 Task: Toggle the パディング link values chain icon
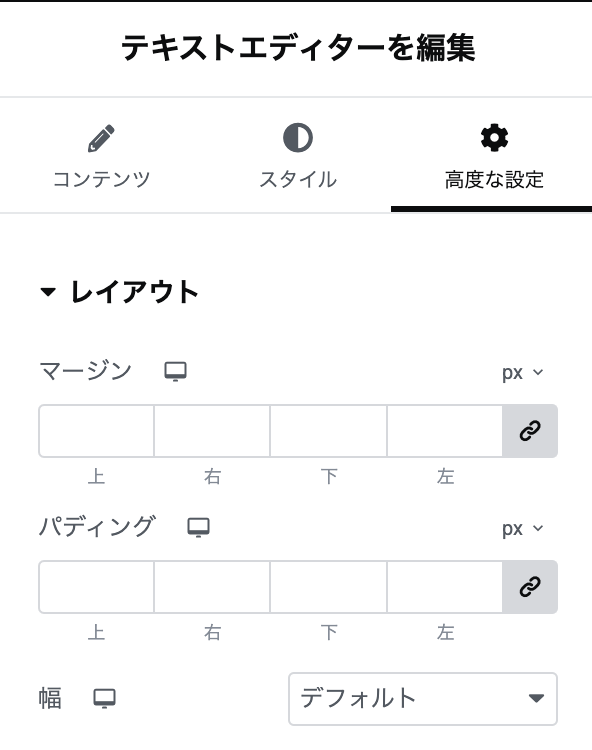click(530, 587)
